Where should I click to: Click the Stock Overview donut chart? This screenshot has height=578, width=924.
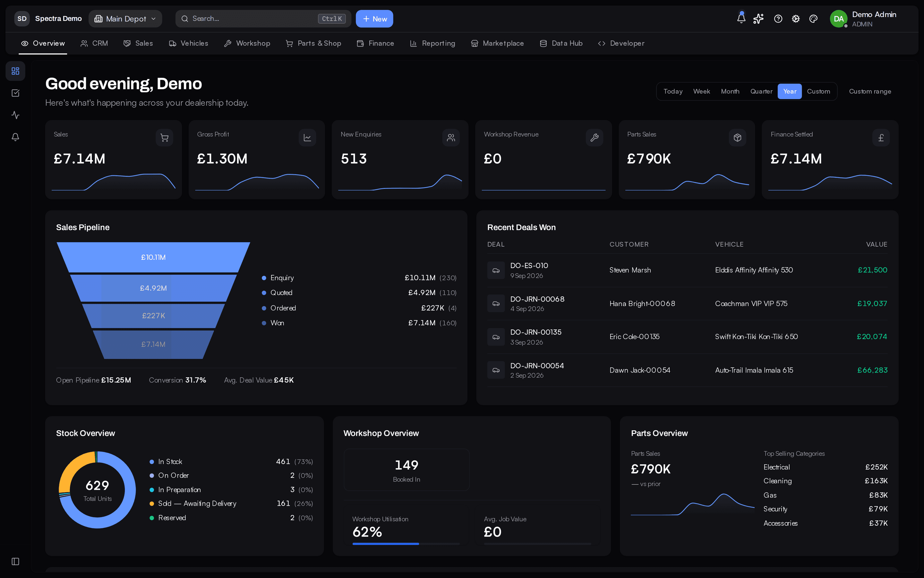[97, 490]
